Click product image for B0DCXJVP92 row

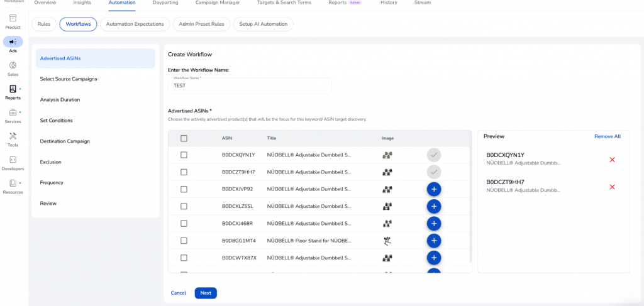(x=387, y=190)
